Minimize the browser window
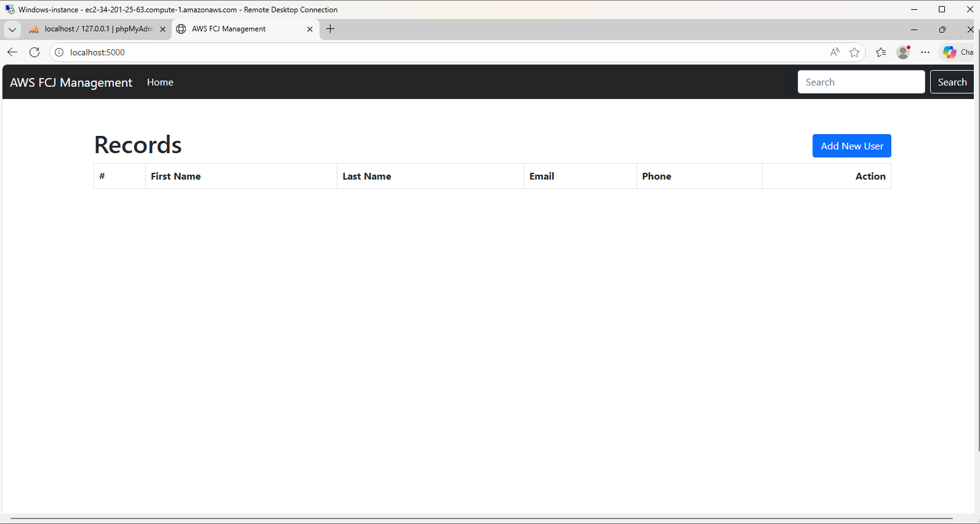980x524 pixels. (x=914, y=30)
